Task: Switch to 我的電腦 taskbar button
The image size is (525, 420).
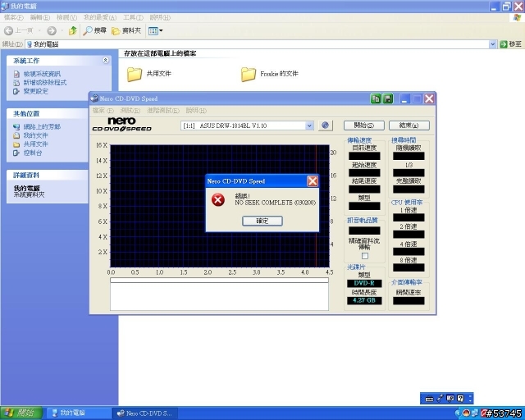Action: coord(78,413)
